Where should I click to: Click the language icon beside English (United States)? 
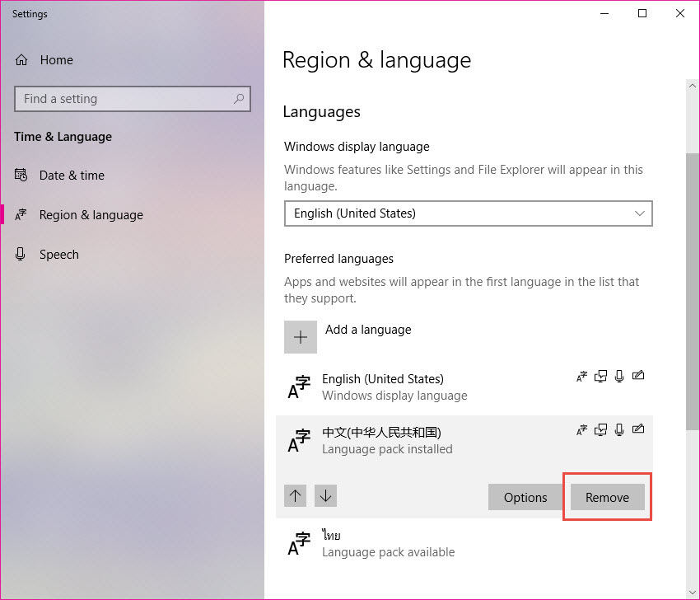[x=299, y=387]
